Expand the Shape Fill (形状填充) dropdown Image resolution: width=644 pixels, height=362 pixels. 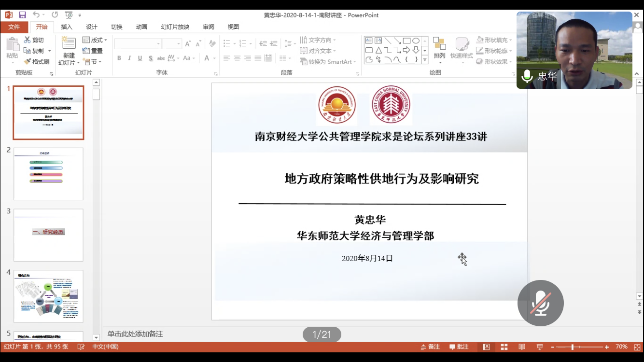point(494,40)
